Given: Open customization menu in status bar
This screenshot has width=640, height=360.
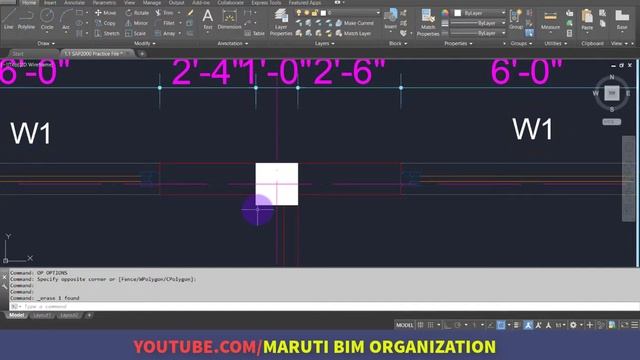Looking at the screenshot, I should (x=635, y=325).
